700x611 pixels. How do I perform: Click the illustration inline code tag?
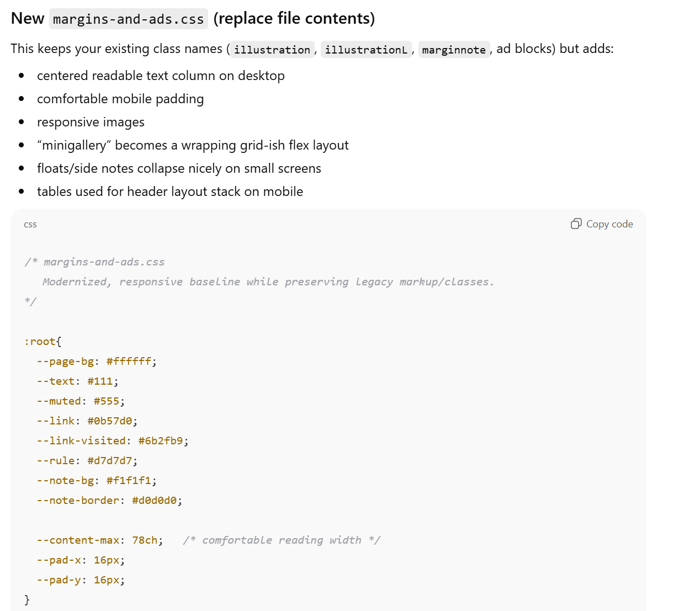(272, 50)
